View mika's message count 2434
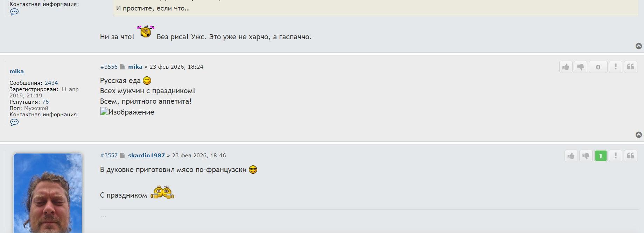 (51, 83)
